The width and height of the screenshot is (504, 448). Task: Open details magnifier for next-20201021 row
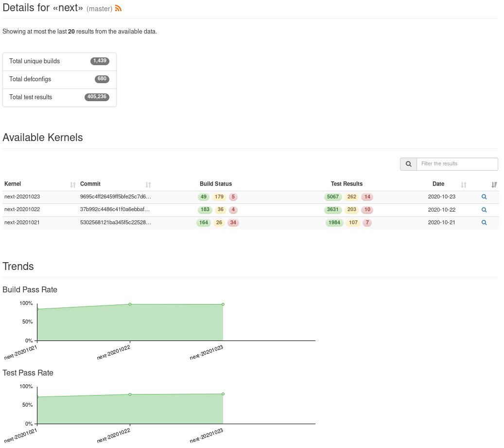(484, 223)
